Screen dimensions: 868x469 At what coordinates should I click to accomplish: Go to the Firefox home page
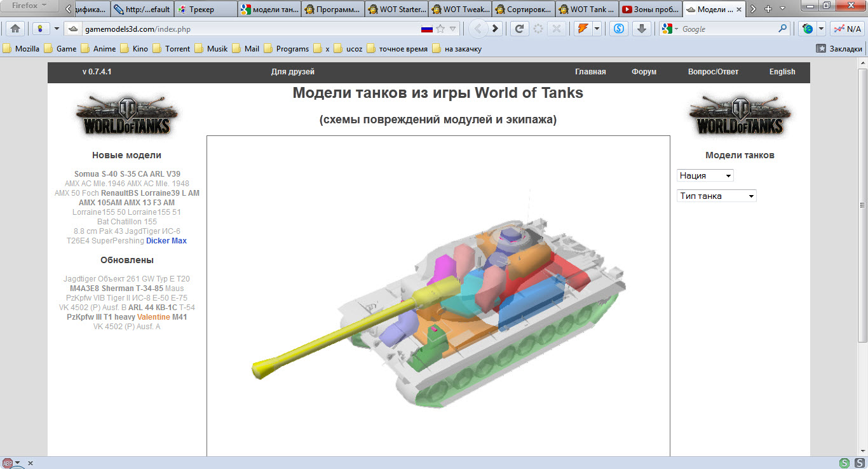[x=16, y=29]
